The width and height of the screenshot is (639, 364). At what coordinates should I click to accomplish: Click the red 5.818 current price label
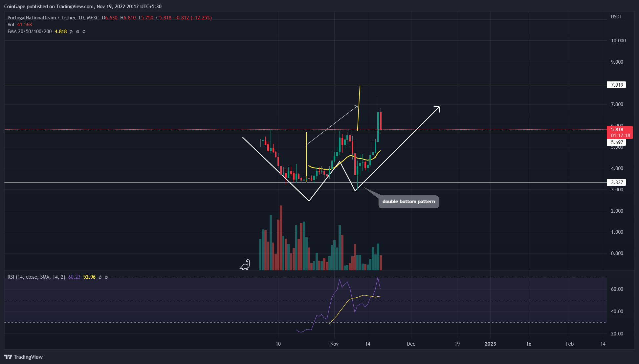620,133
